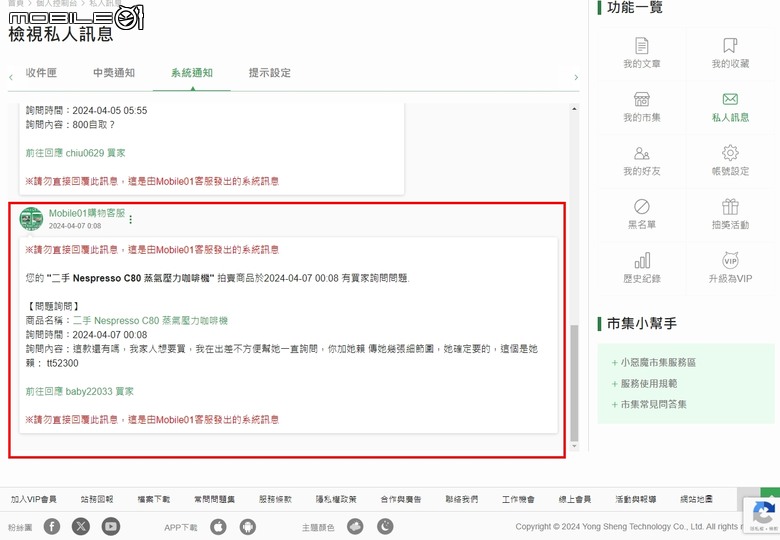Click the right tab-scroll chevron
The width and height of the screenshot is (780, 540).
[576, 78]
